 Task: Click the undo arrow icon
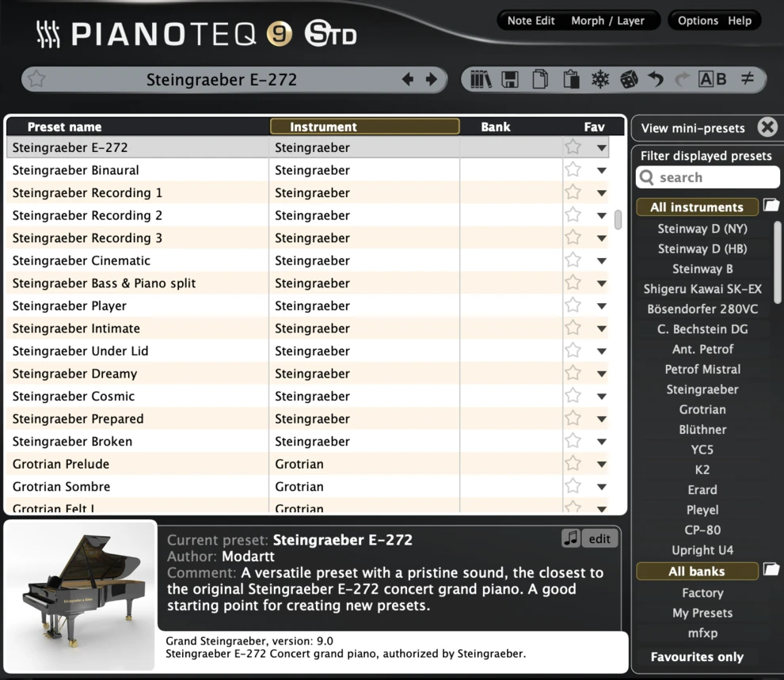[655, 79]
